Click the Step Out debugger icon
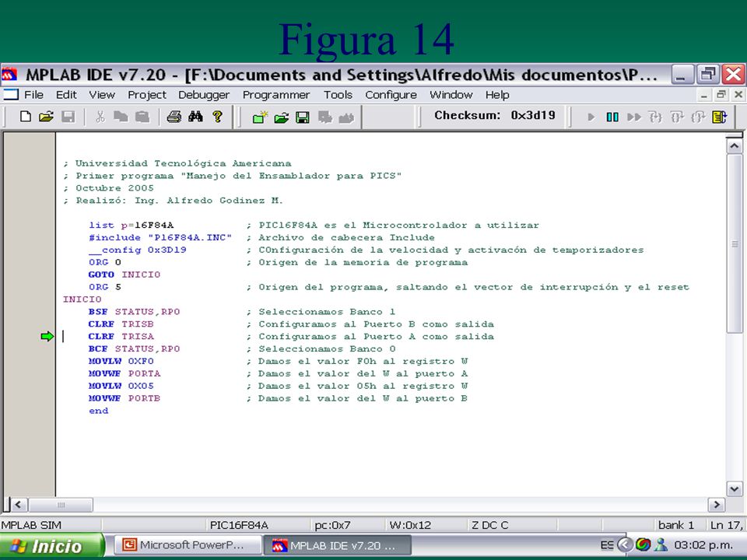This screenshot has width=747, height=560. [x=698, y=117]
